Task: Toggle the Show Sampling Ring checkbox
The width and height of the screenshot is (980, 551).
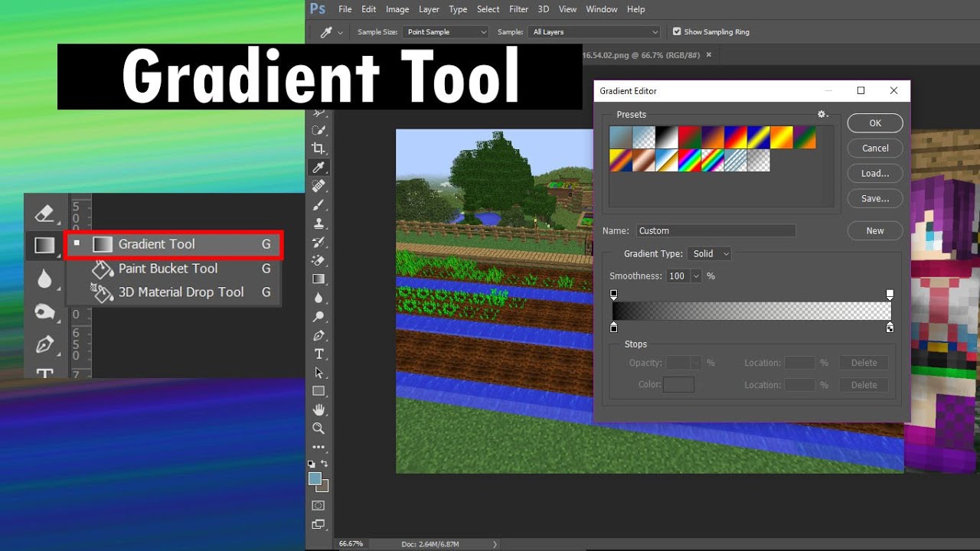Action: pos(677,32)
